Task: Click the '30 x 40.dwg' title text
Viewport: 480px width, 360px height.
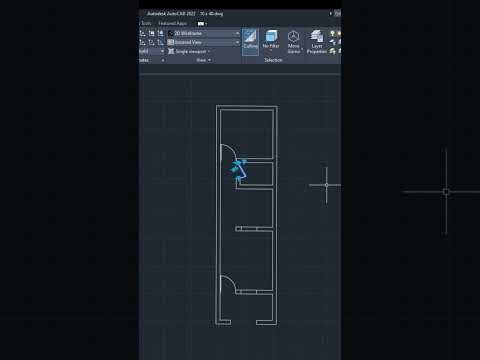Action: coord(212,14)
